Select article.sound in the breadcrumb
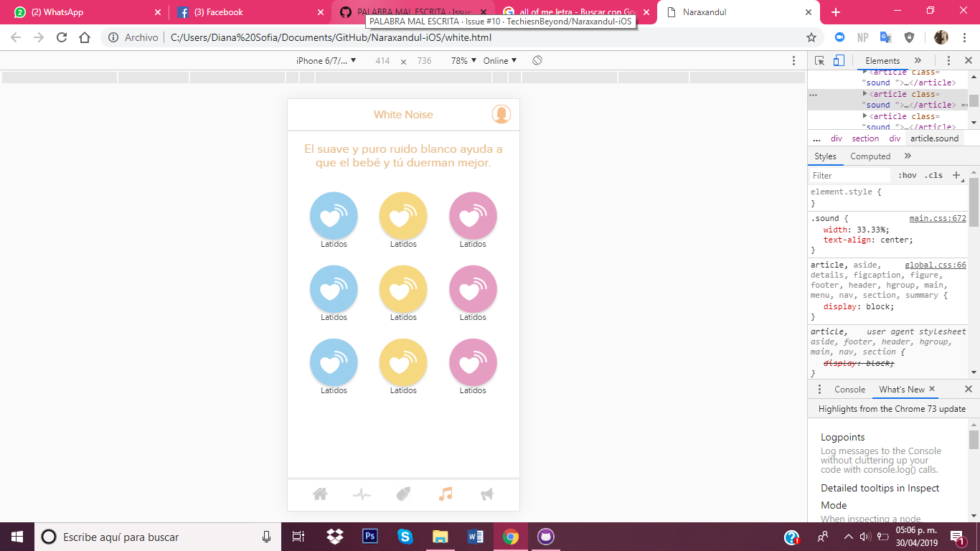The width and height of the screenshot is (980, 551). click(x=934, y=138)
